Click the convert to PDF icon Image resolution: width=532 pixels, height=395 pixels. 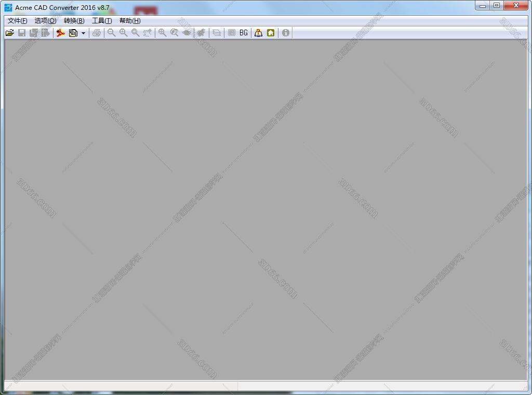click(60, 33)
